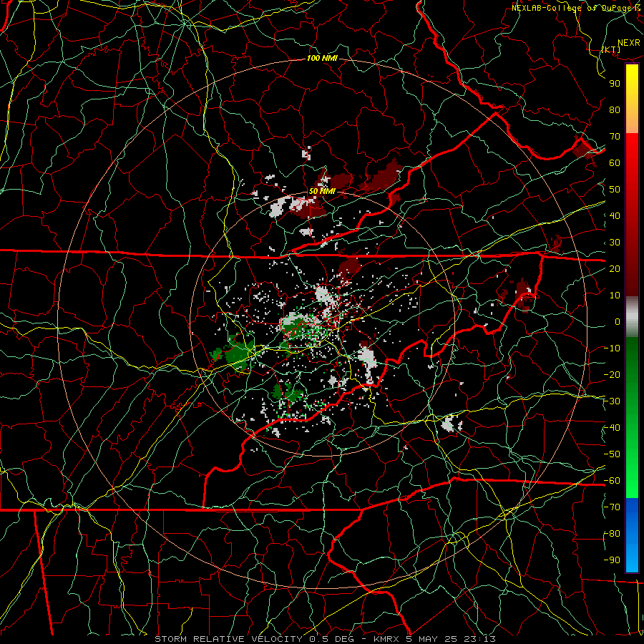Click the gray zero-velocity segment of color bar

[x=632, y=317]
